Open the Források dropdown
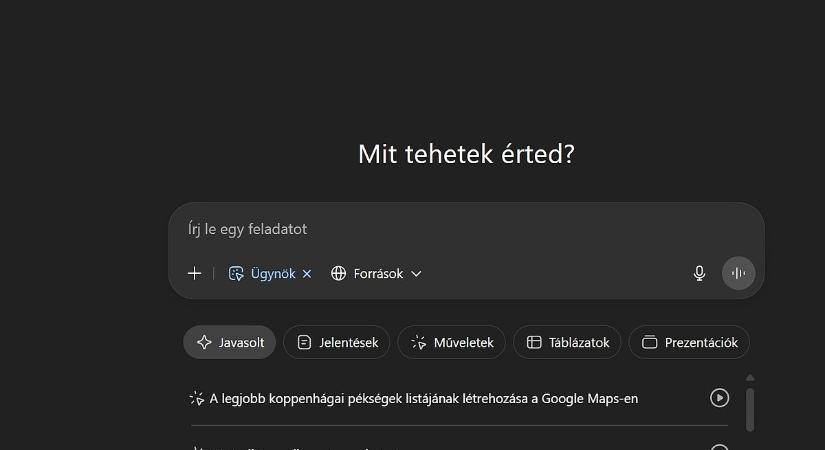Viewport: 825px width, 450px height. point(376,274)
